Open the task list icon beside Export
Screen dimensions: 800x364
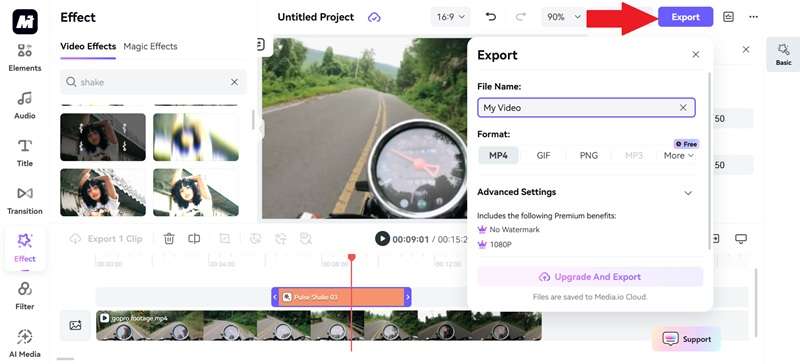click(729, 17)
